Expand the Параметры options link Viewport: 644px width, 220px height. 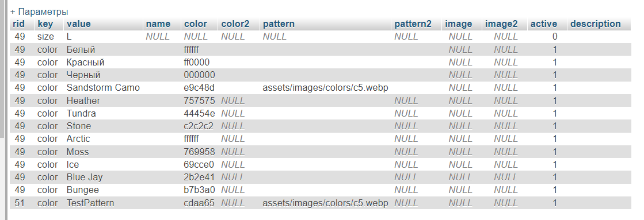[40, 12]
